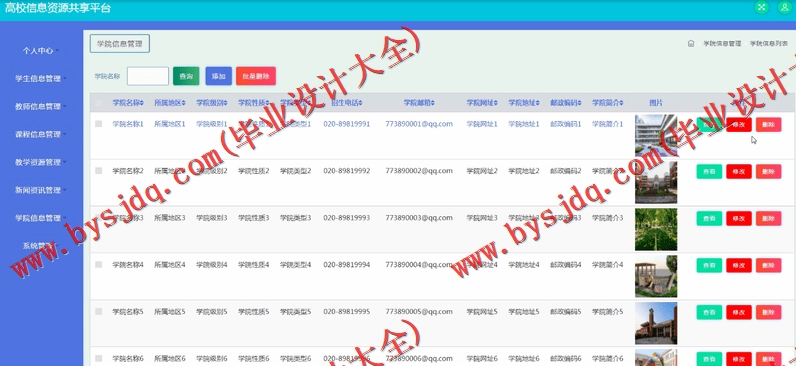This screenshot has width=796, height=366.
Task: Sort by 学院级别 using its sort arrows
Action: (226, 103)
